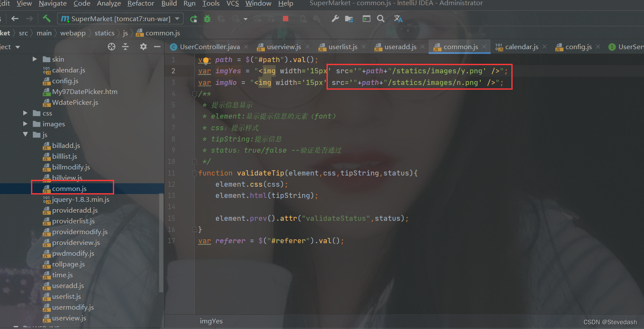
Task: Open the Project view selector dropdown
Action: click(x=18, y=47)
